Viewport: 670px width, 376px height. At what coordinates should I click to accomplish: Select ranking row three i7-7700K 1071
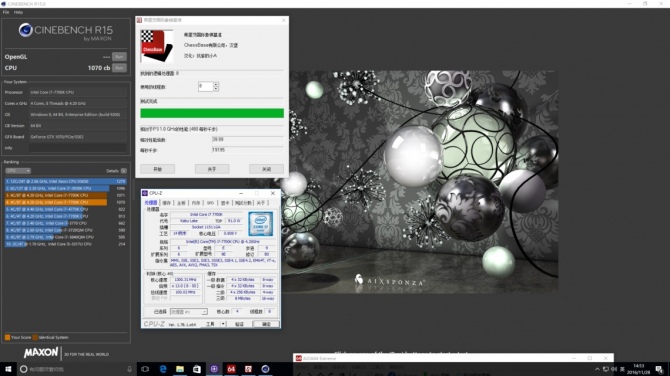click(x=65, y=195)
